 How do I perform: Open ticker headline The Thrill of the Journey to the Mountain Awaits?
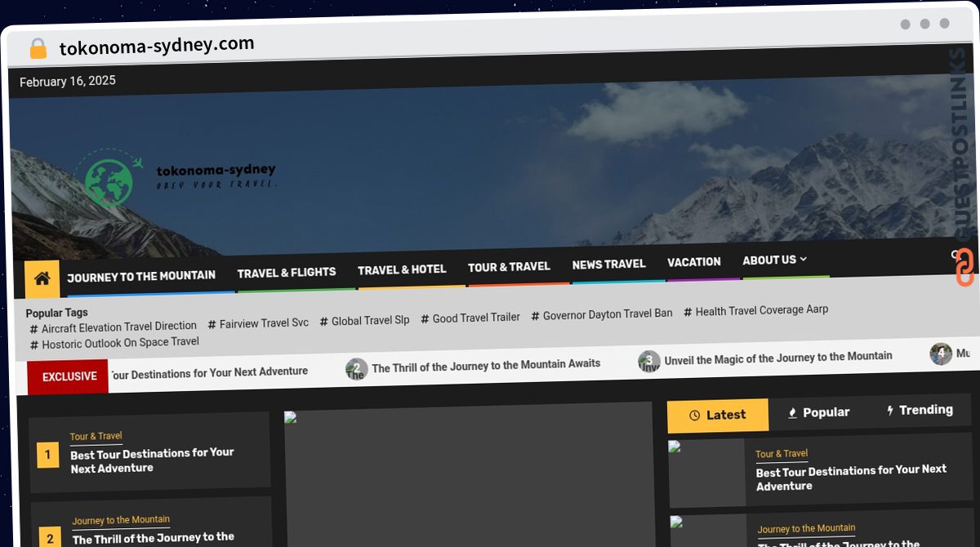[x=486, y=365]
